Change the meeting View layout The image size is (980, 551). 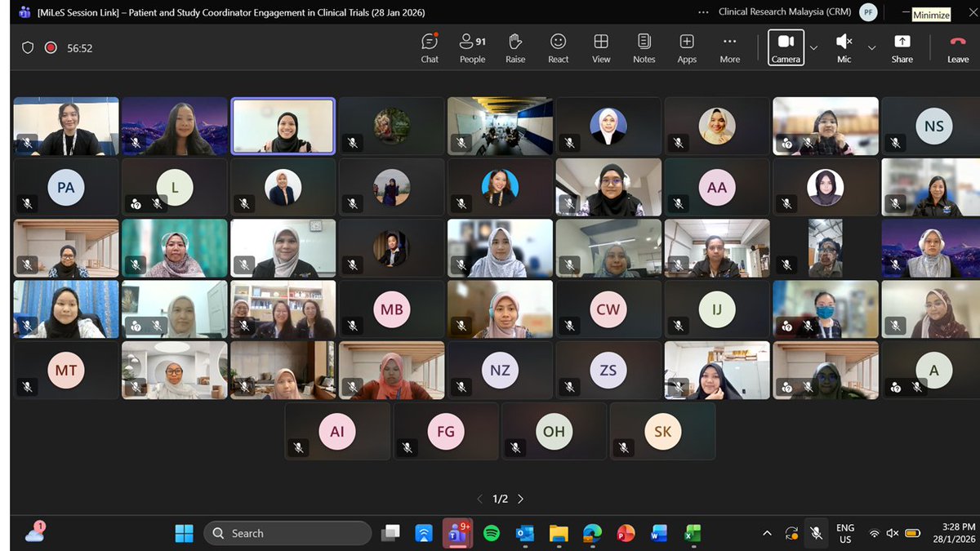click(x=601, y=47)
